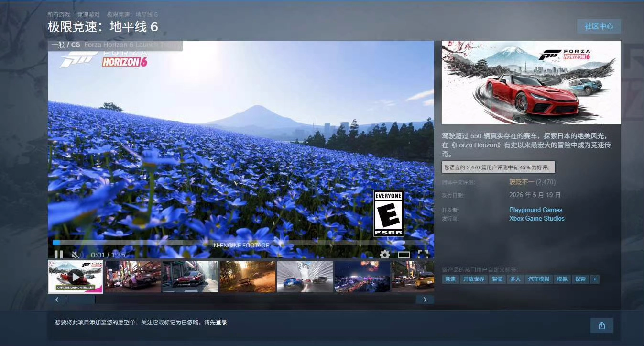The image size is (644, 346).
Task: Open developer Playground Games page
Action: tap(536, 210)
